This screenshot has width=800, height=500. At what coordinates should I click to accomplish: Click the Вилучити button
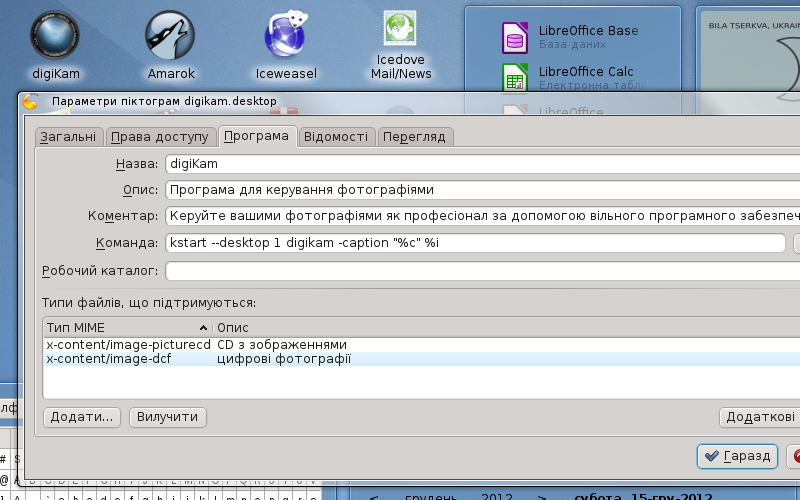[x=167, y=417]
